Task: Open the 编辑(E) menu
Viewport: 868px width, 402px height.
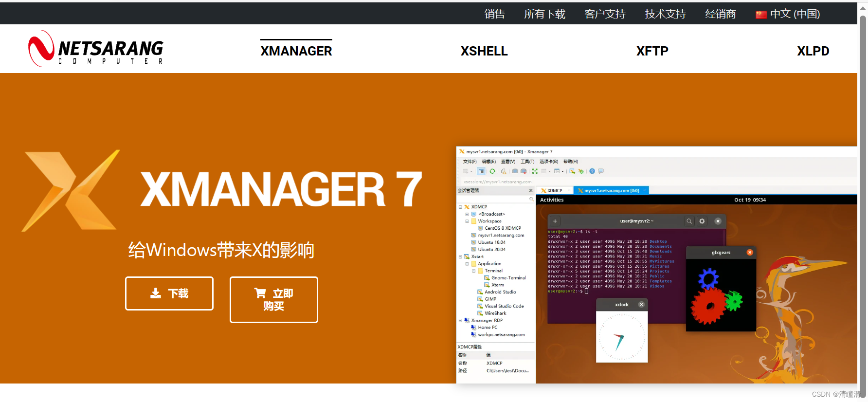Action: [489, 162]
